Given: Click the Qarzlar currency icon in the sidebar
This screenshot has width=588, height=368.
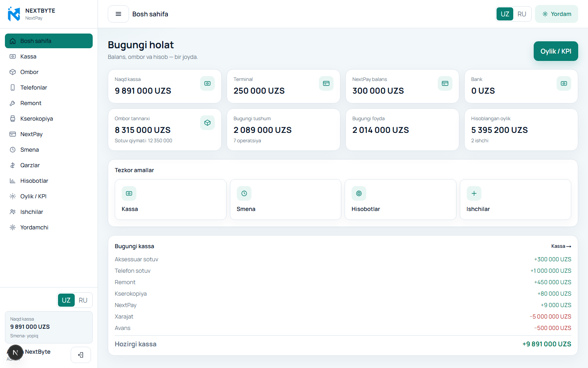Looking at the screenshot, I should (13, 165).
